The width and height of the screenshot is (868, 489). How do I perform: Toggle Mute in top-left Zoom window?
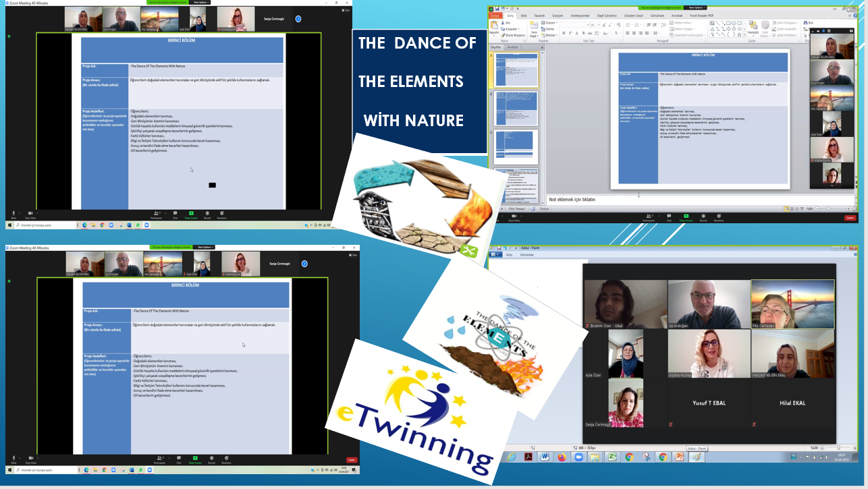pyautogui.click(x=13, y=214)
